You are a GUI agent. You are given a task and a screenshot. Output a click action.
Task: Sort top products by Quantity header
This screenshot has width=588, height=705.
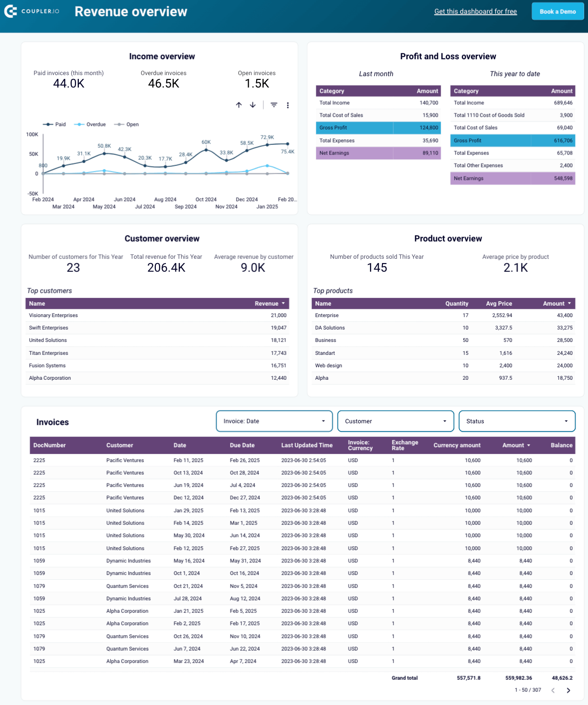pyautogui.click(x=457, y=304)
